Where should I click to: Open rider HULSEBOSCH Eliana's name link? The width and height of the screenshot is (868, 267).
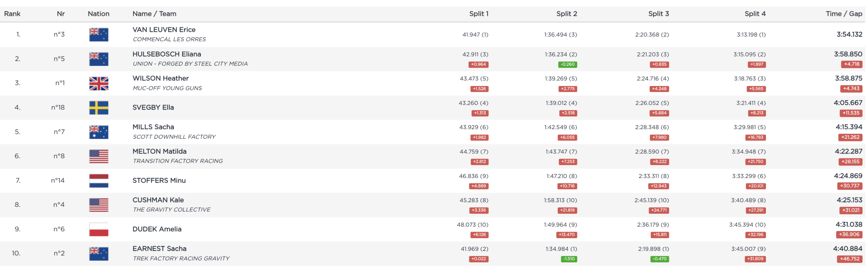point(166,54)
